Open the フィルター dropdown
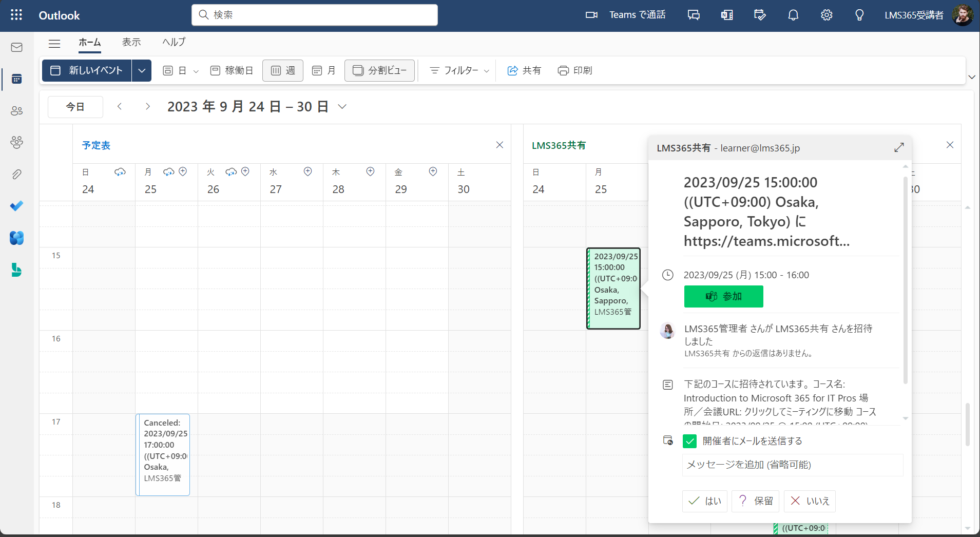Viewport: 980px width, 537px height. 459,70
